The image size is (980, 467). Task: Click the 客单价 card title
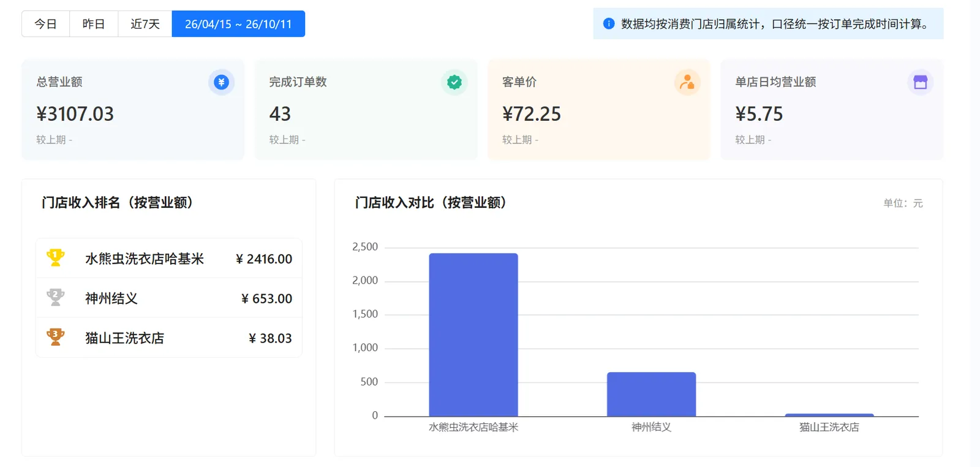tap(519, 82)
